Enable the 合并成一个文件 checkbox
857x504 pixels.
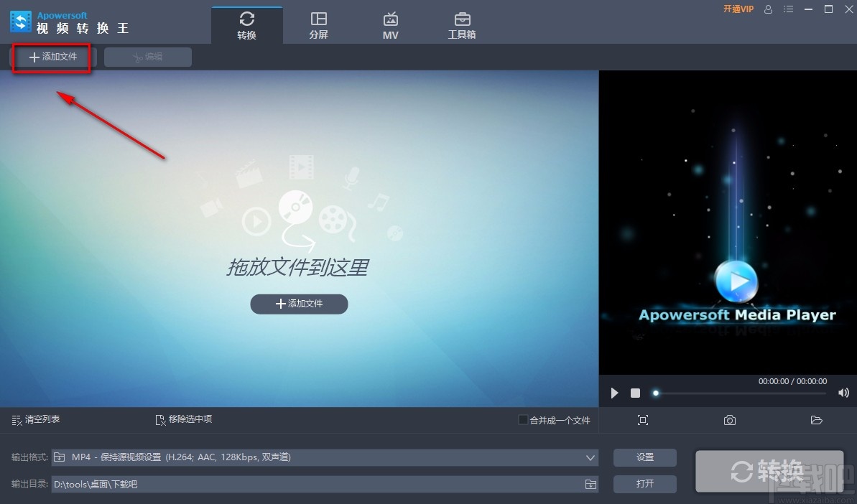[523, 419]
